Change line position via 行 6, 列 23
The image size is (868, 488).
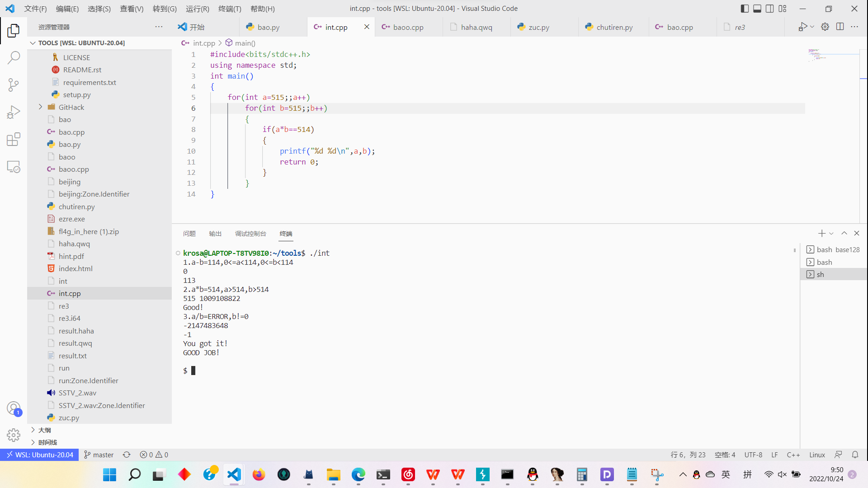[688, 455]
